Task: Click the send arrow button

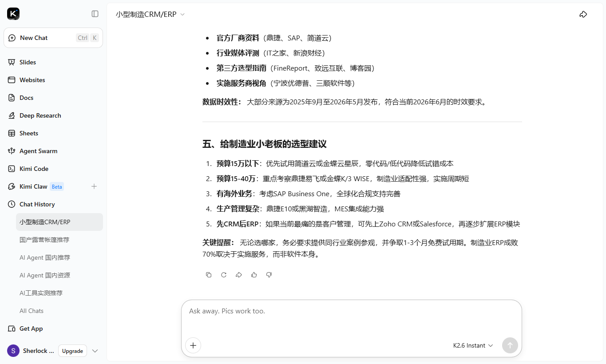Action: 510,345
